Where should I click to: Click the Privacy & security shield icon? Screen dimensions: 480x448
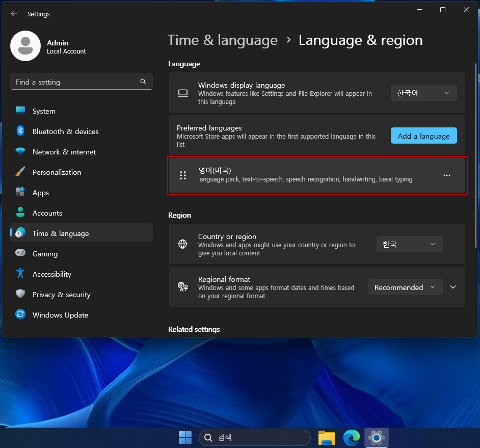(x=20, y=294)
